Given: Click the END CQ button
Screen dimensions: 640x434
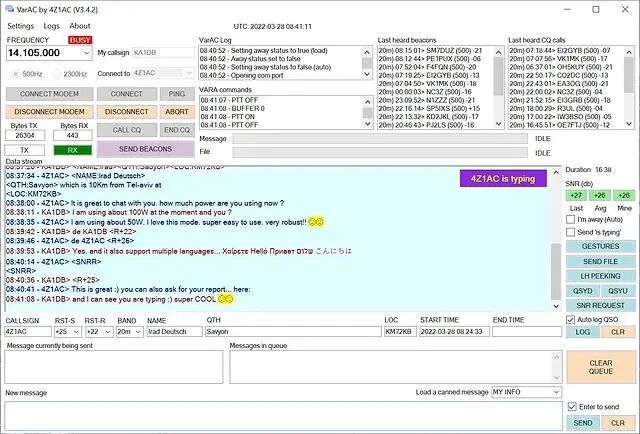Looking at the screenshot, I should (177, 130).
